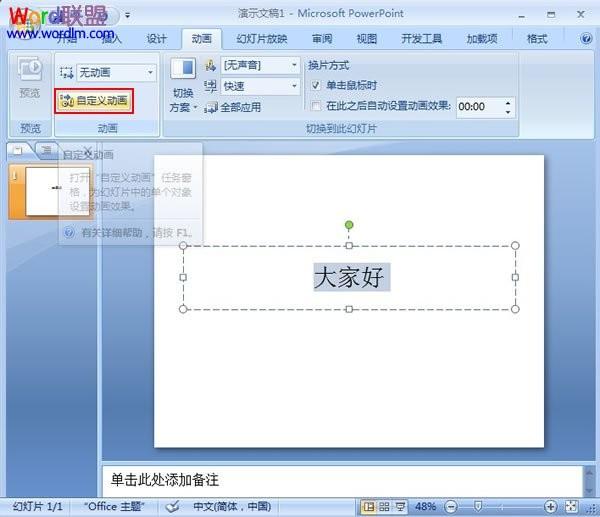600x517 pixels.
Task: Click the spell check status icon
Action: click(x=173, y=507)
